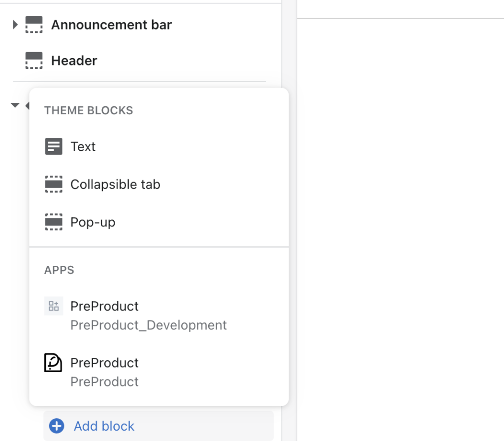Select the Announcement bar label
This screenshot has height=441, width=504.
[x=111, y=25]
